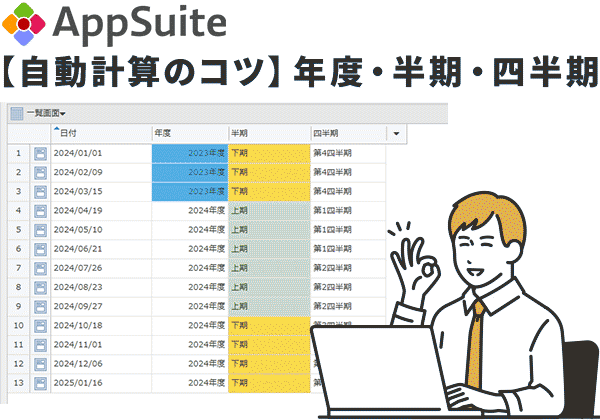Image resolution: width=600 pixels, height=420 pixels.
Task: Open record icon for 2024/12/06 row
Action: point(40,364)
